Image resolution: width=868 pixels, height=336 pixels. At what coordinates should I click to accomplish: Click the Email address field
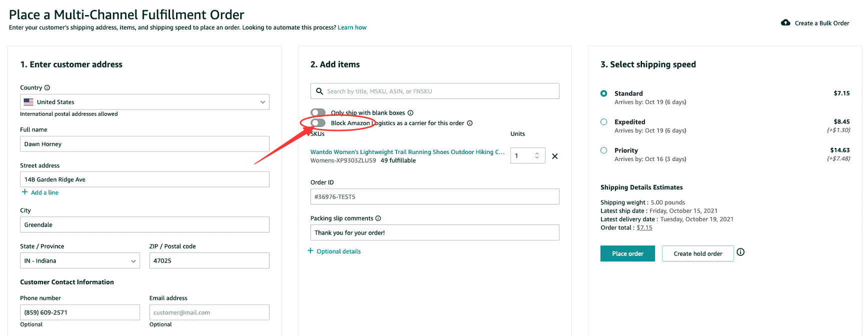209,312
